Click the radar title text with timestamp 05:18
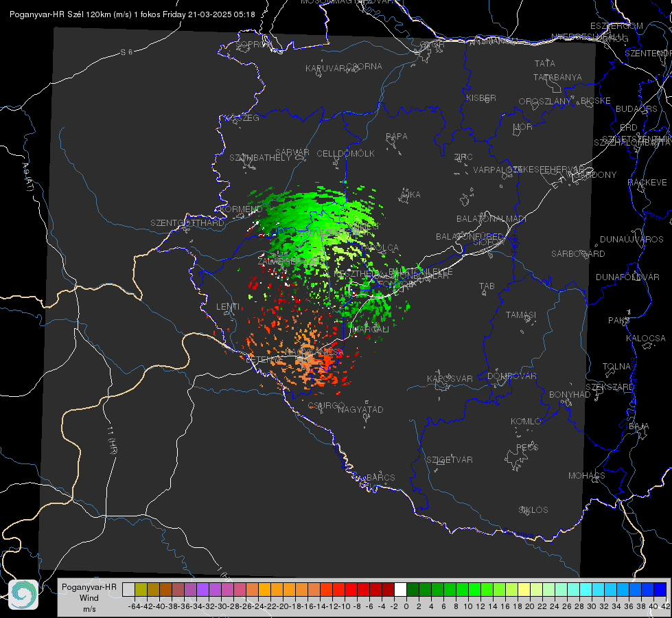The height and width of the screenshot is (618, 672). (x=132, y=14)
